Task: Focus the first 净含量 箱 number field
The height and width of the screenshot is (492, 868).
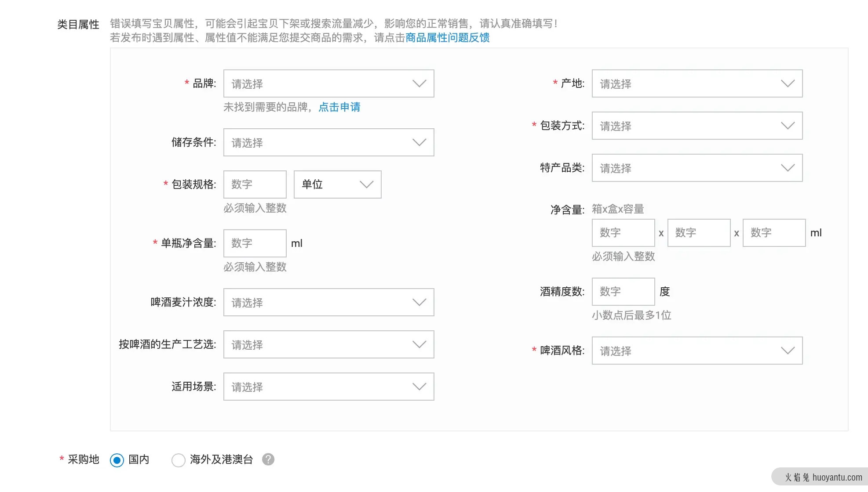Action: coord(623,233)
